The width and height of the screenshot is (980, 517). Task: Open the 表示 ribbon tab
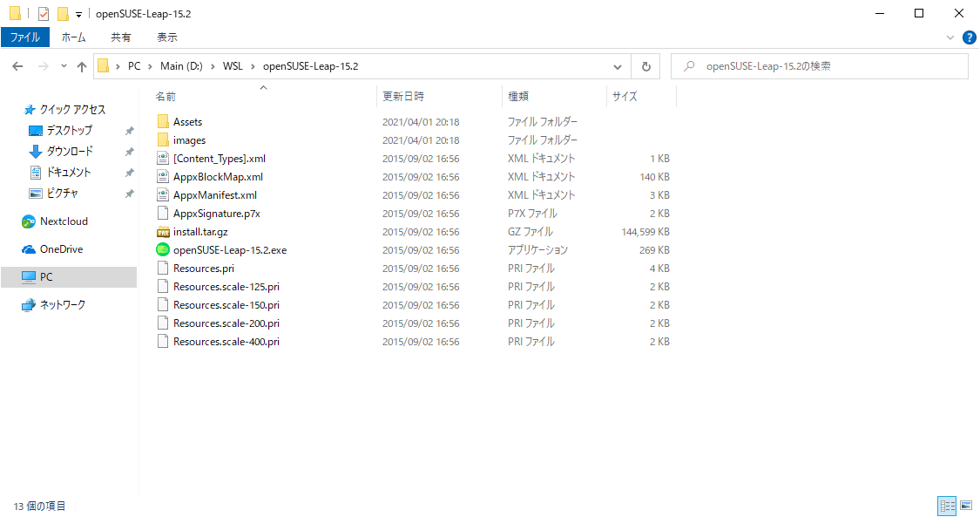pos(167,37)
